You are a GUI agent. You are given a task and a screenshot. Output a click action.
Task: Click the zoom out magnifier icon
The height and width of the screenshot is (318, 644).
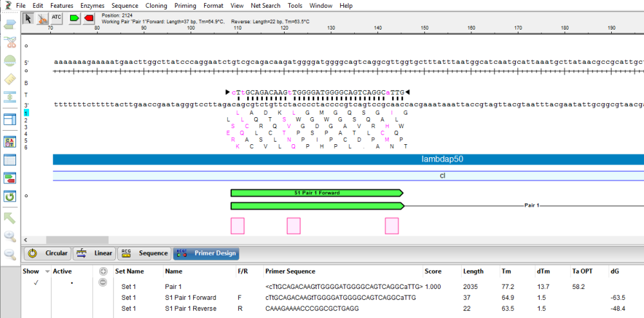coord(10,254)
